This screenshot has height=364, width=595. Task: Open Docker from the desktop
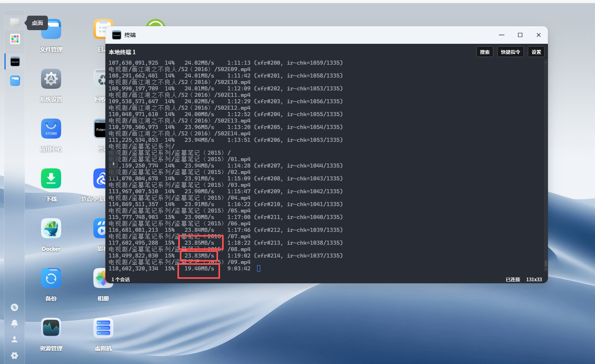[x=51, y=228]
